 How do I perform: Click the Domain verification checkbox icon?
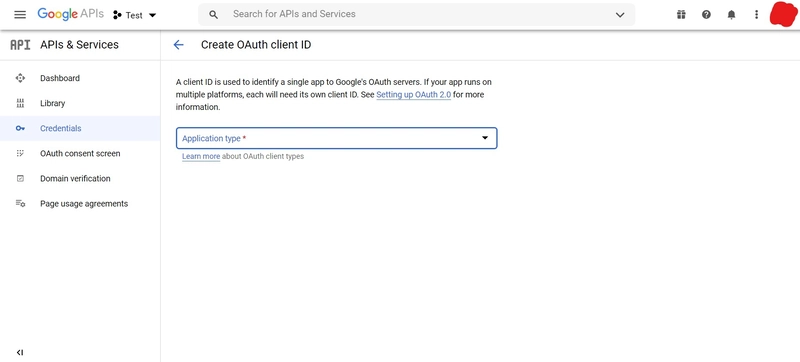[x=20, y=178]
